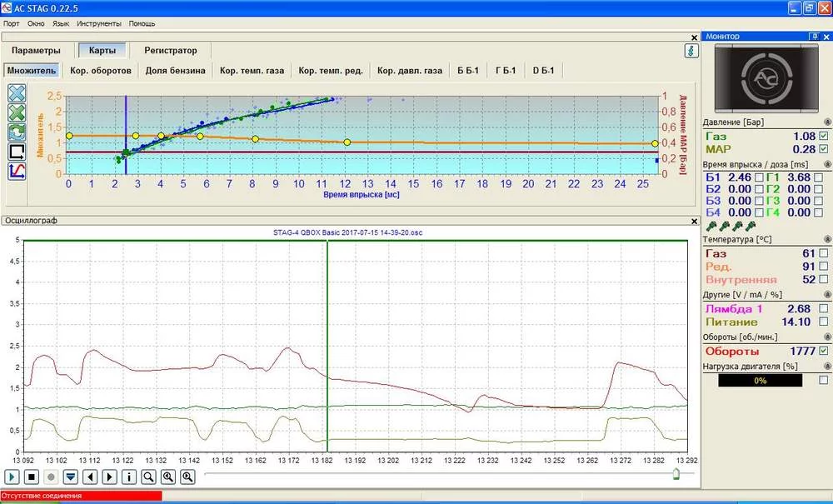Image resolution: width=833 pixels, height=504 pixels.
Task: Pin the Монитор panel
Action: tap(815, 36)
